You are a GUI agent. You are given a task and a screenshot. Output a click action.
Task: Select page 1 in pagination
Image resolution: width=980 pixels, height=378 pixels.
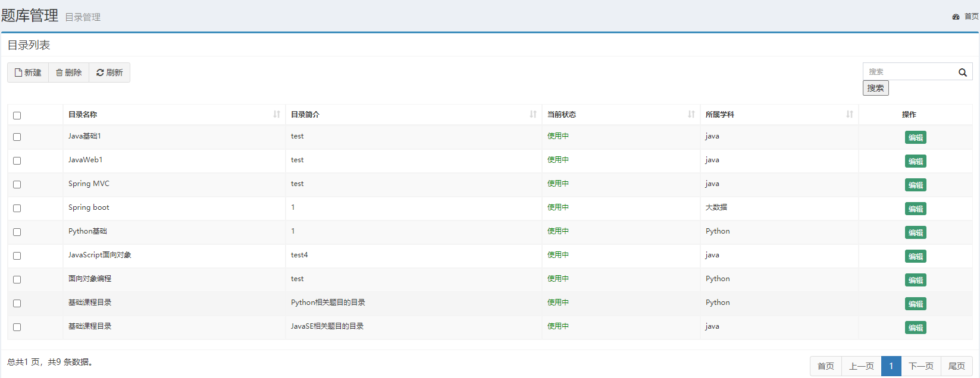click(x=891, y=366)
